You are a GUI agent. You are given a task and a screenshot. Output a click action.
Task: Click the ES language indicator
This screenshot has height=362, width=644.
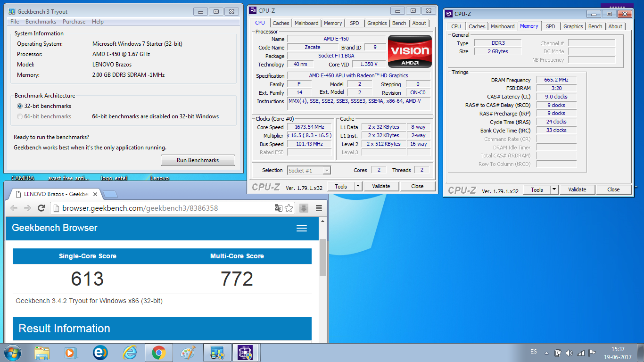534,352
